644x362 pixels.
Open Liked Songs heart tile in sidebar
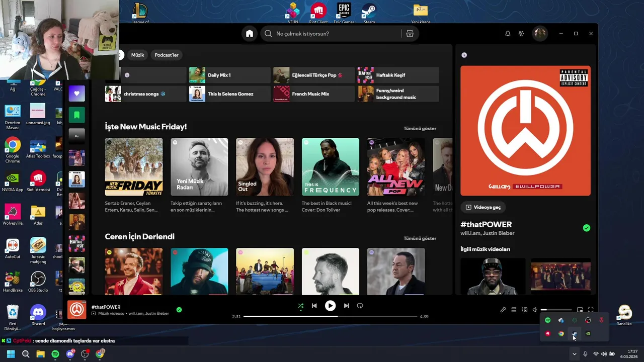click(76, 94)
